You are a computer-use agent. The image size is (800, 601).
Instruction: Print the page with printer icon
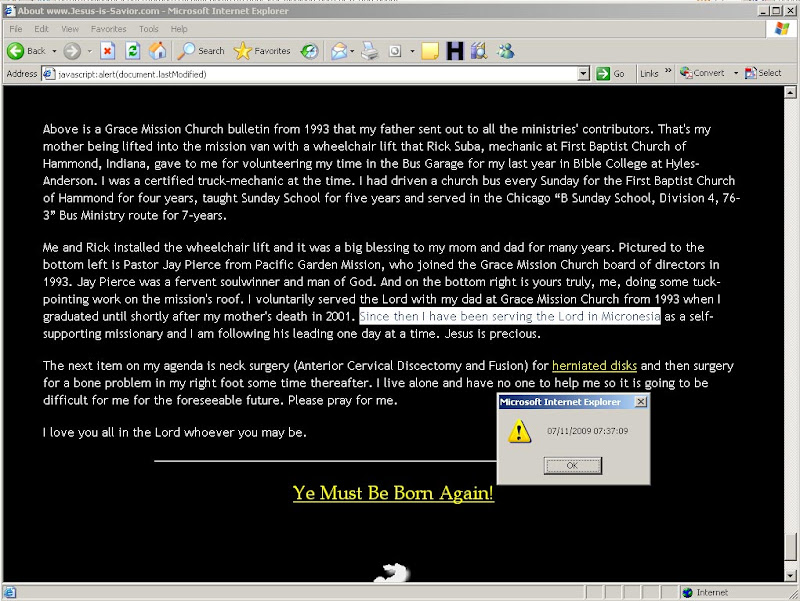(x=369, y=51)
